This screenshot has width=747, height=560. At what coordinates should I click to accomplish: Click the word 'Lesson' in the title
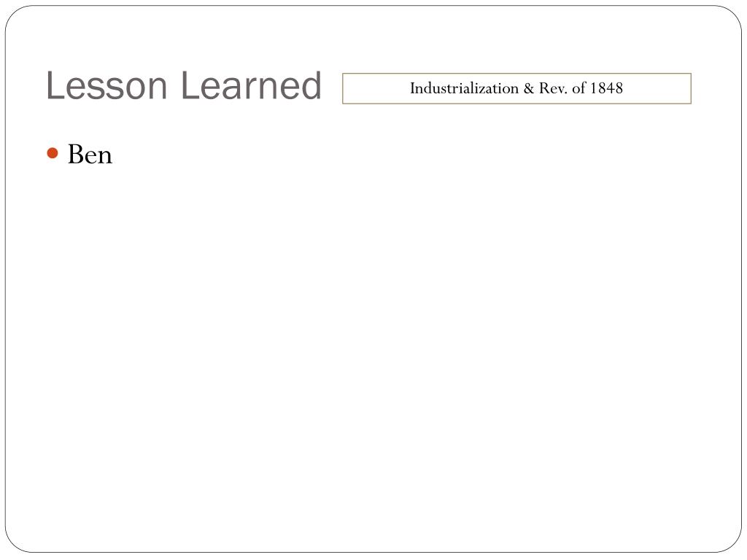click(107, 85)
